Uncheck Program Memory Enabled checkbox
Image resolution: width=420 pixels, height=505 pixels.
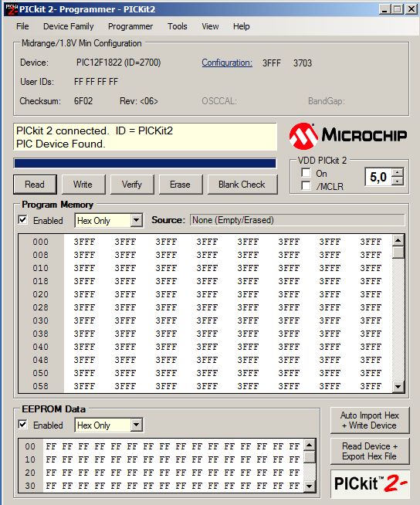click(x=22, y=220)
